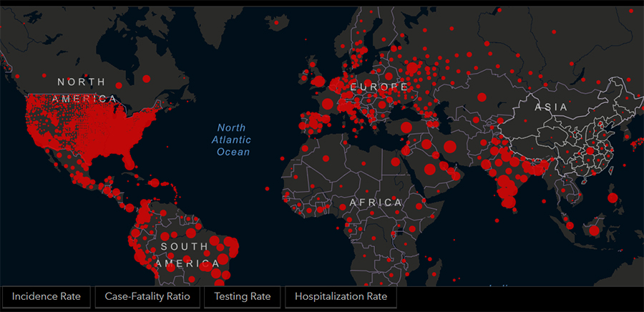Click the AFRICA continent label
The width and height of the screenshot is (644, 312).
point(376,203)
